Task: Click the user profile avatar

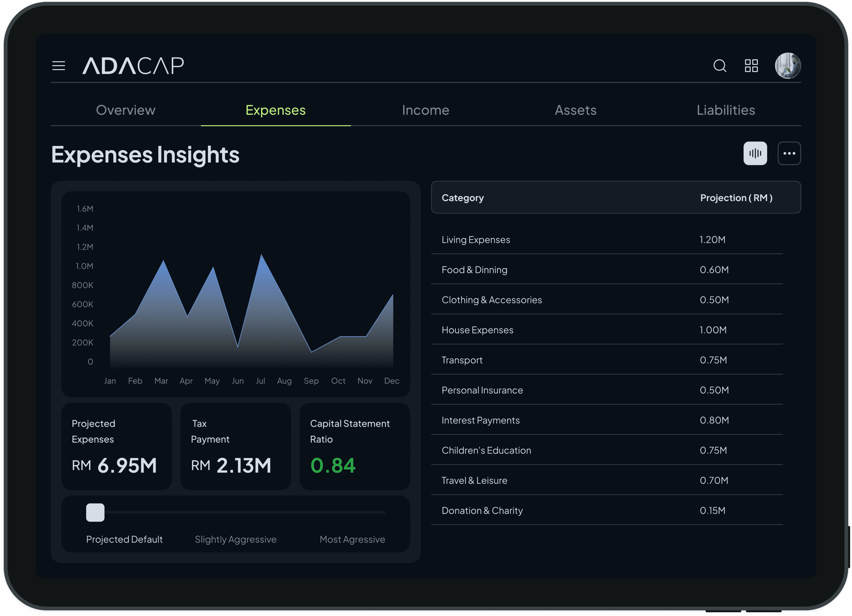Action: click(788, 66)
